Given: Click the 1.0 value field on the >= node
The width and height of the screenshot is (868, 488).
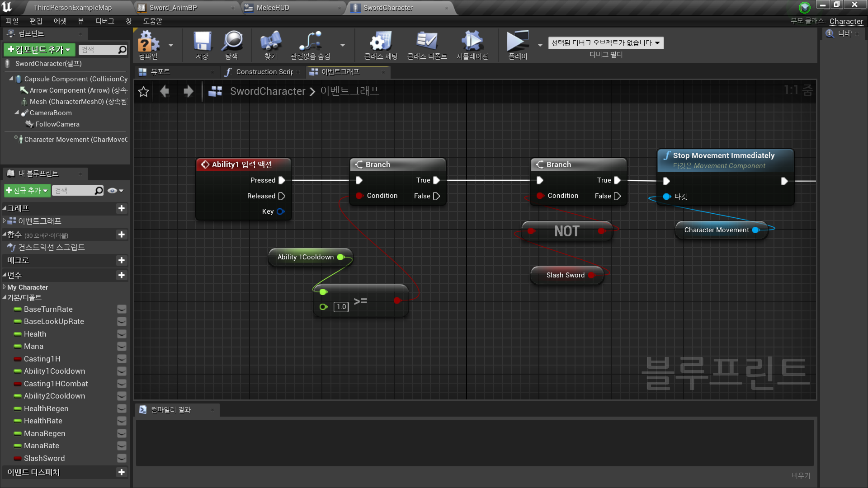Looking at the screenshot, I should 341,307.
